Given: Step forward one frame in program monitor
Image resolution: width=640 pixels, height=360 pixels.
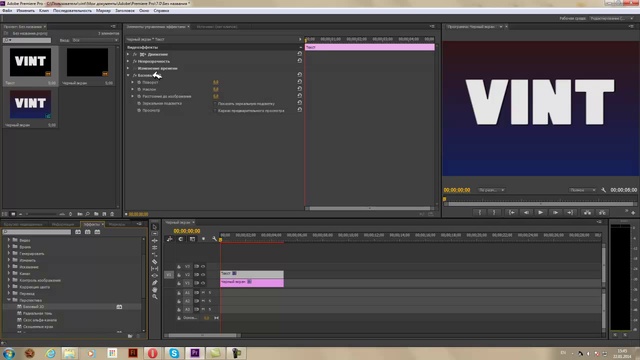Looking at the screenshot, I should click(556, 212).
